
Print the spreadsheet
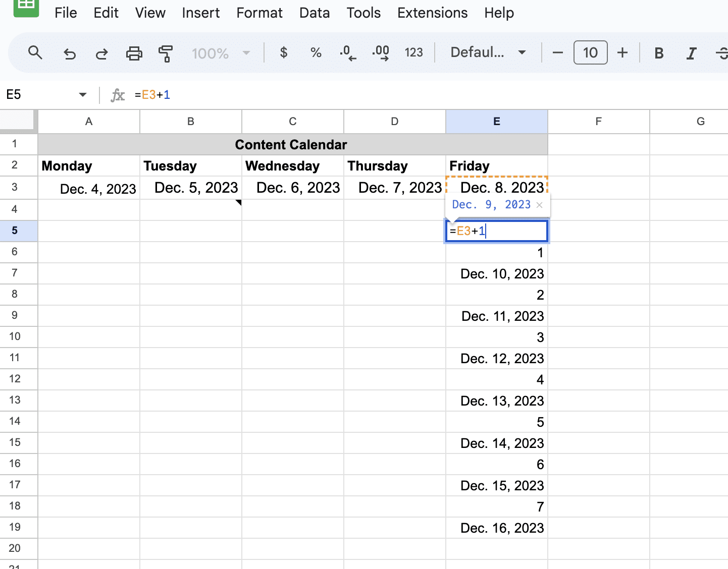(134, 53)
